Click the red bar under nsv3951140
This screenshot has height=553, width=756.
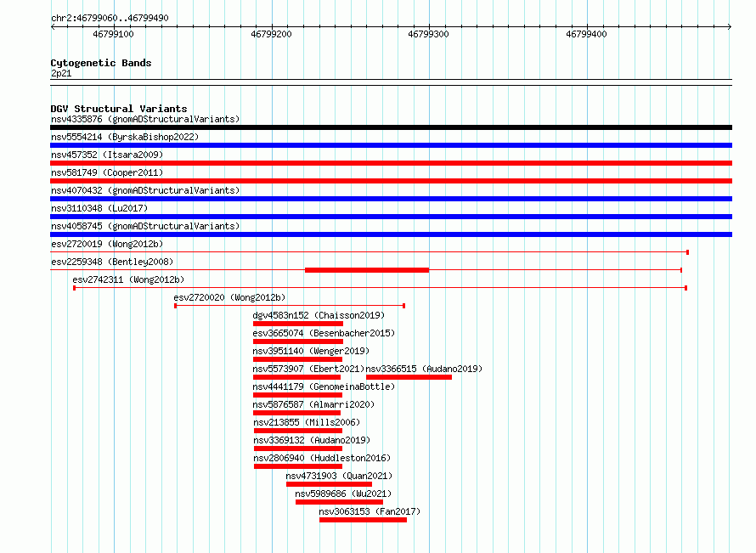pyautogui.click(x=297, y=359)
